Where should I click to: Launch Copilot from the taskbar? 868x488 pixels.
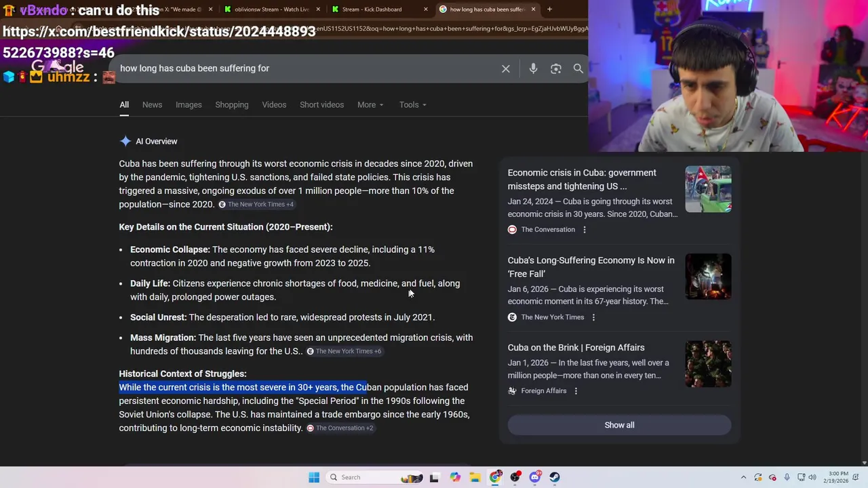coord(455,477)
